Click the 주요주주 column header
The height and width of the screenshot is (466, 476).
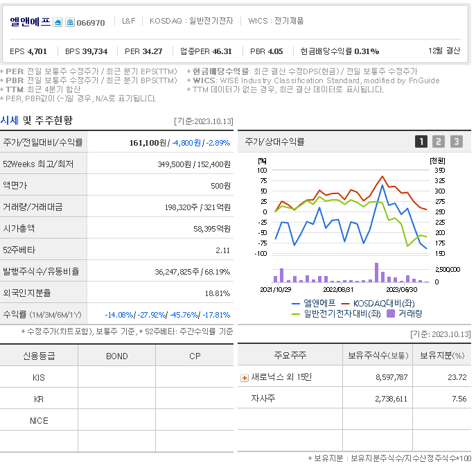290,355
